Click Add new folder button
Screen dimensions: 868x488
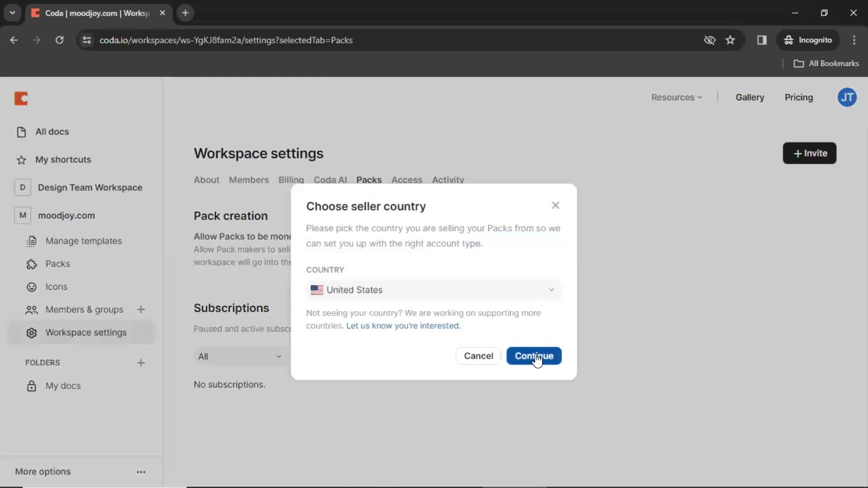pos(142,362)
